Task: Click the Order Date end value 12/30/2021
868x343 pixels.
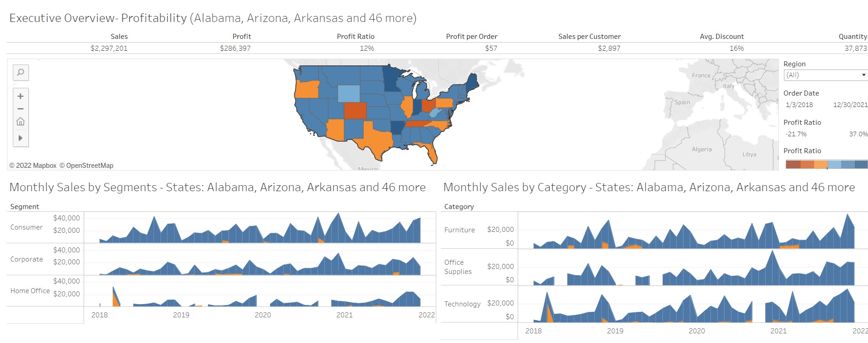Action: 850,105
